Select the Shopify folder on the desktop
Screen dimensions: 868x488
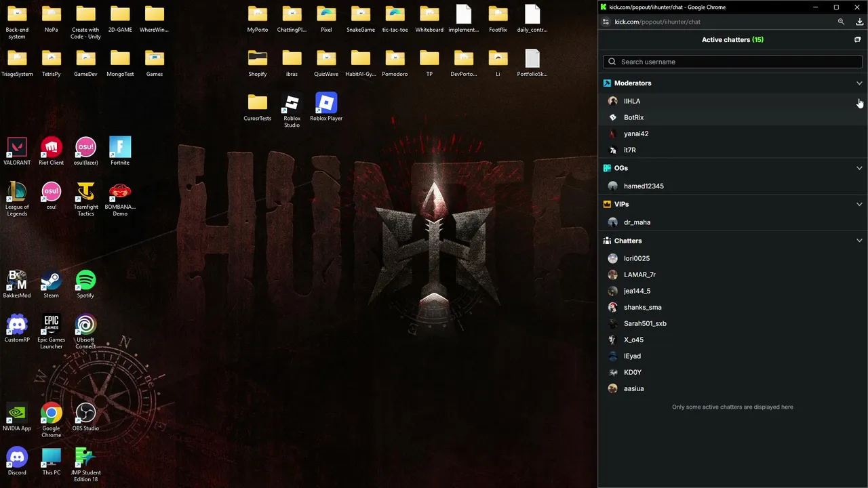click(258, 63)
